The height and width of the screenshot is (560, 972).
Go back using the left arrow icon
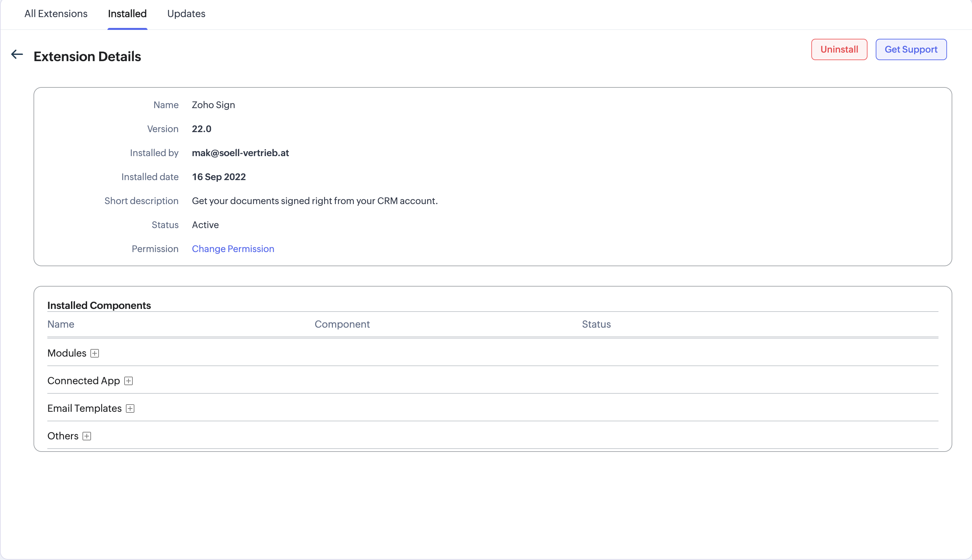pos(17,55)
